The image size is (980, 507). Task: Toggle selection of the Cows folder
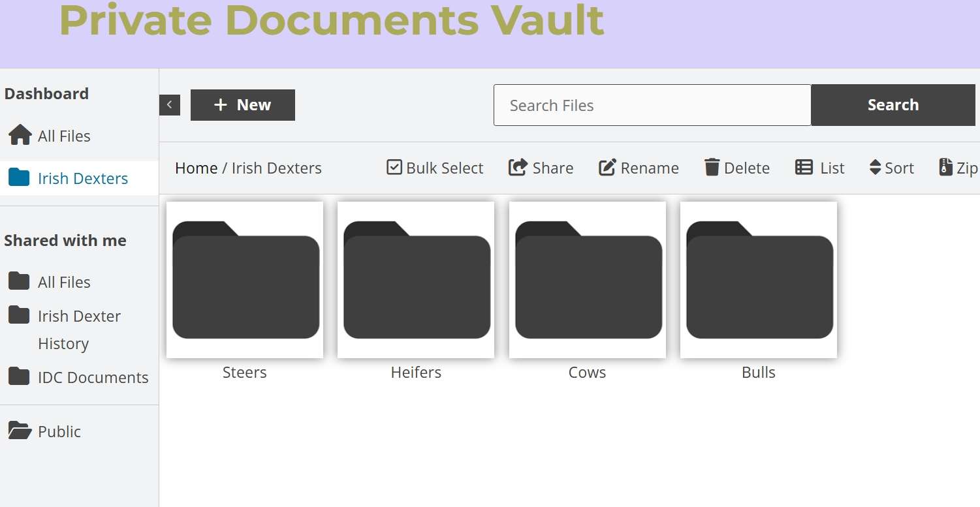[587, 279]
